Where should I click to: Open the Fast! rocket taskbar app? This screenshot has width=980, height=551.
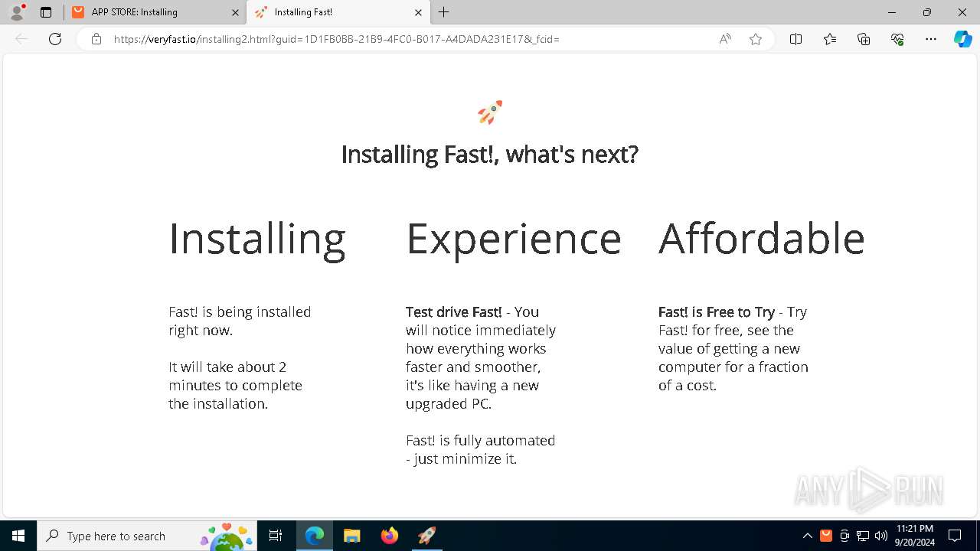427,536
